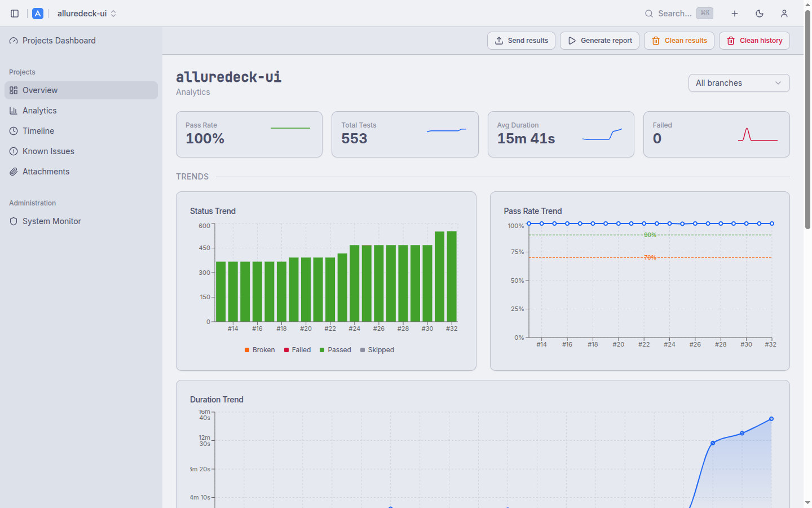Click the Send results button

[x=522, y=41]
